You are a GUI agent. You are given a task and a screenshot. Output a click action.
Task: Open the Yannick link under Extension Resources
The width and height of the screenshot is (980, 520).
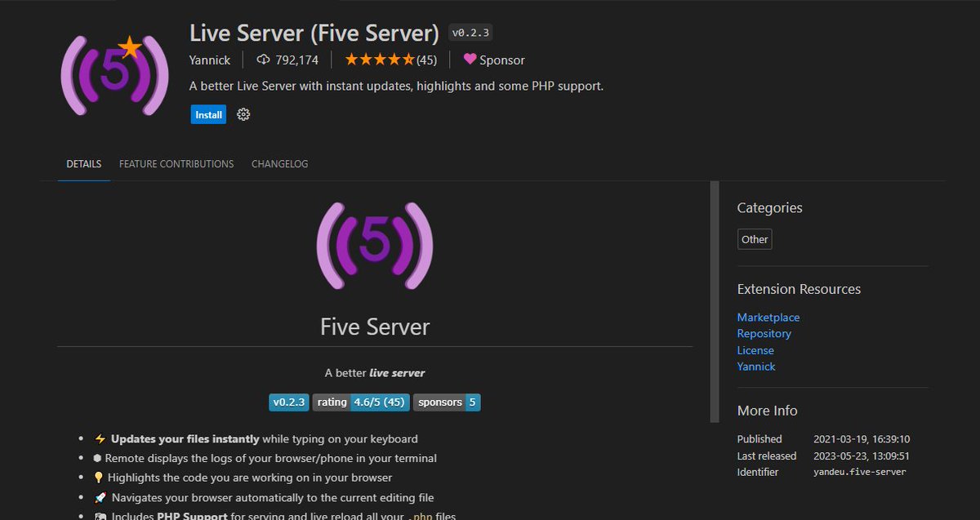[x=756, y=367]
